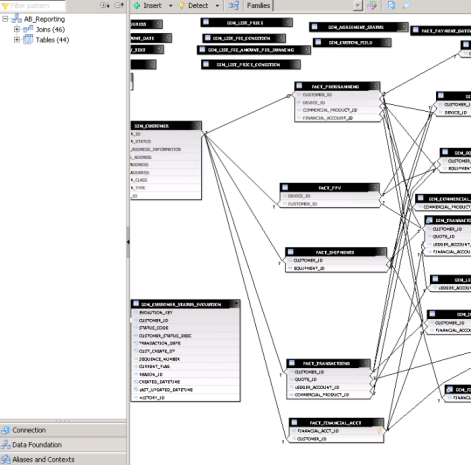Screen dimensions: 471x465
Task: Click the Detect toolbar button
Action: (194, 5)
